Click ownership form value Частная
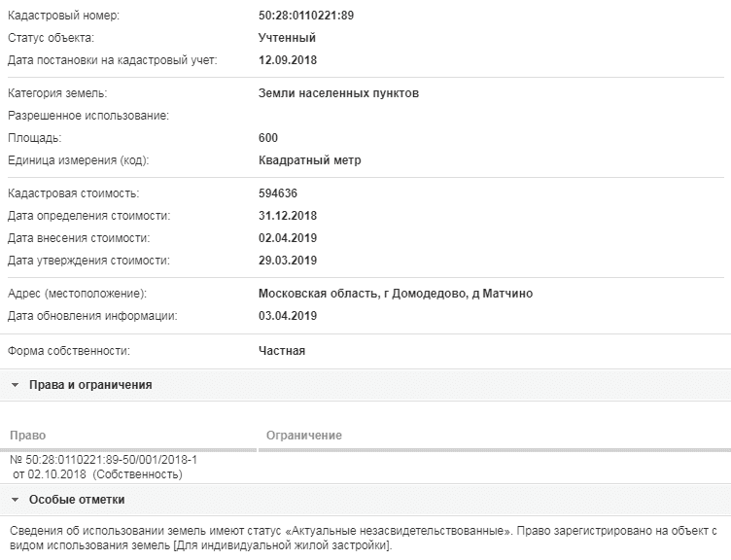The width and height of the screenshot is (731, 560). (x=282, y=351)
